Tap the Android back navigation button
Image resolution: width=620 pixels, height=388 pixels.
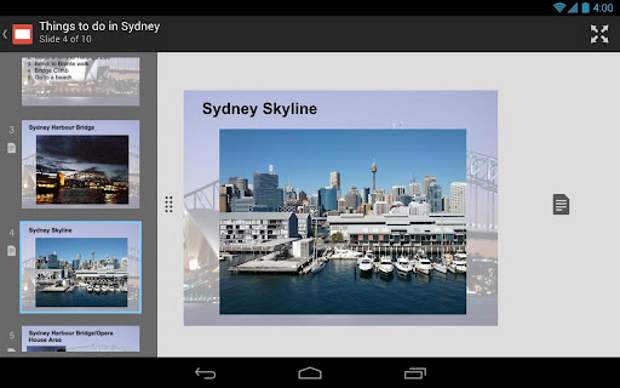[206, 373]
